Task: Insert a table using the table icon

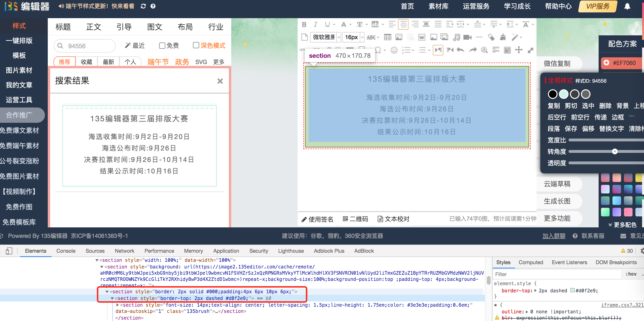Action: (388, 37)
